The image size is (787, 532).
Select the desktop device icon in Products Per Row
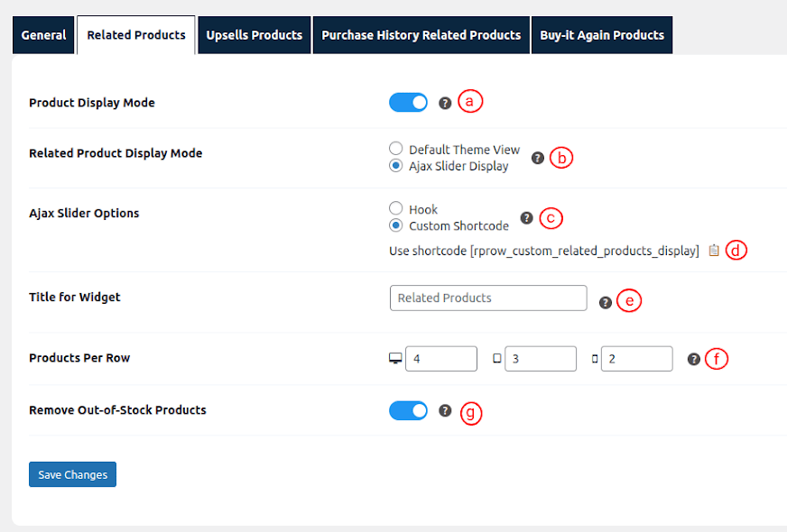pos(394,358)
